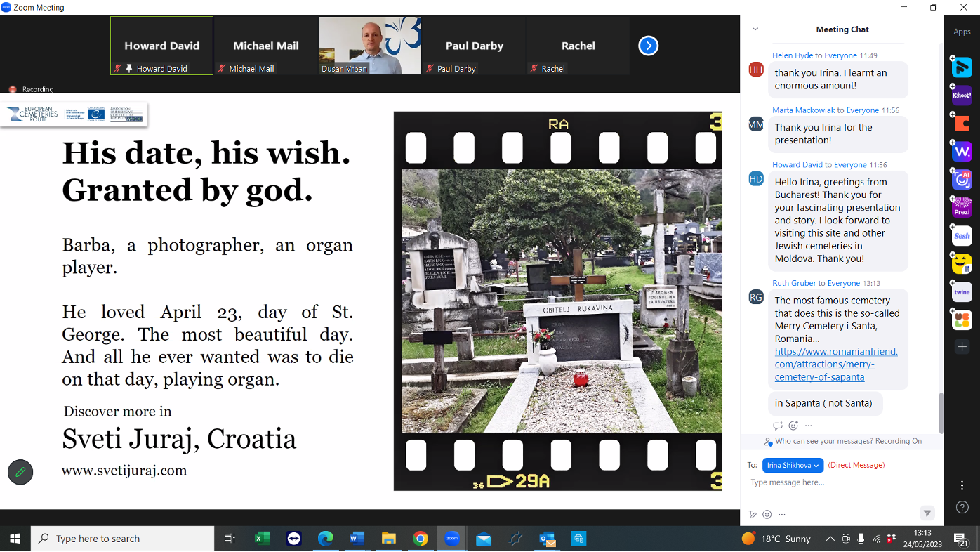Open text formatting options in the message field
980x552 pixels.
752,514
